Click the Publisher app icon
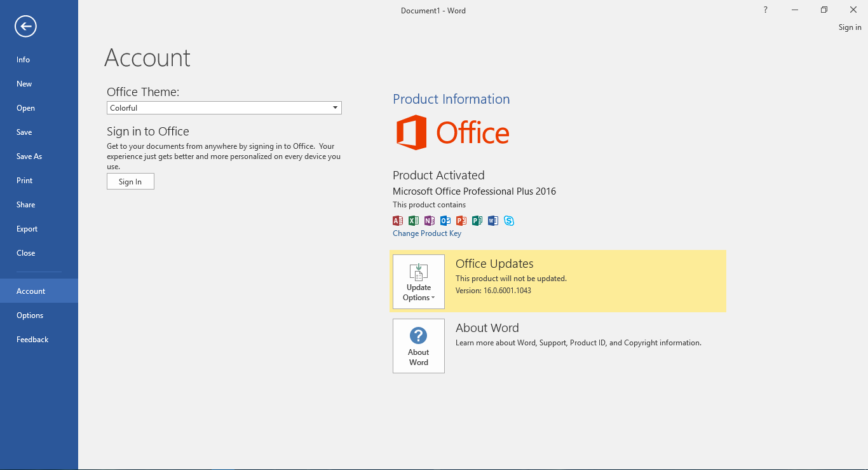This screenshot has height=470, width=868. 477,221
